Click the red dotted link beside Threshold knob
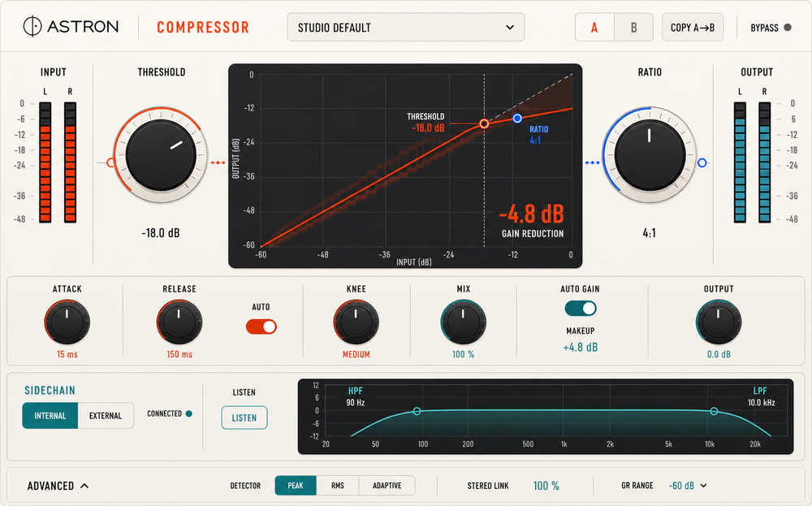Screen dimensions: 812x506 pos(218,162)
